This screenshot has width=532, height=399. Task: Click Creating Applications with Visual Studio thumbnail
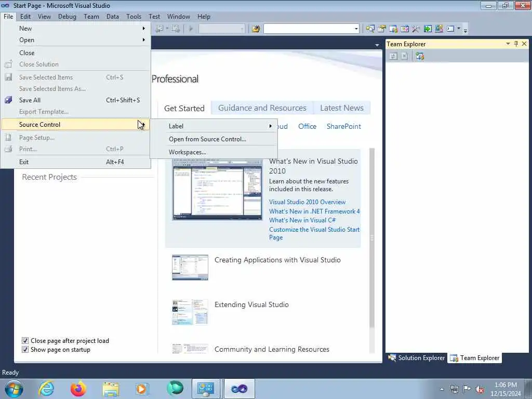[190, 268]
